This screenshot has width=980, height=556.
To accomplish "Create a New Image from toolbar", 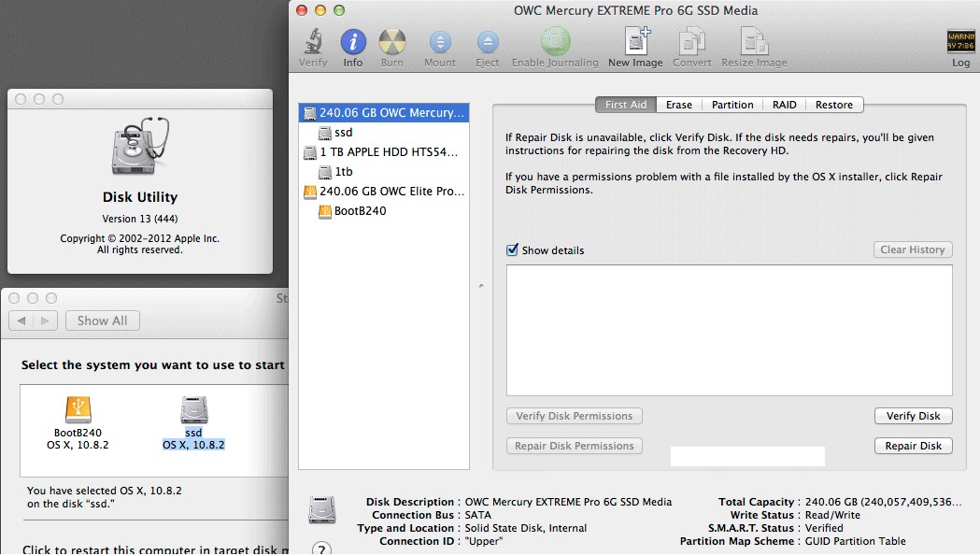I will click(x=636, y=41).
